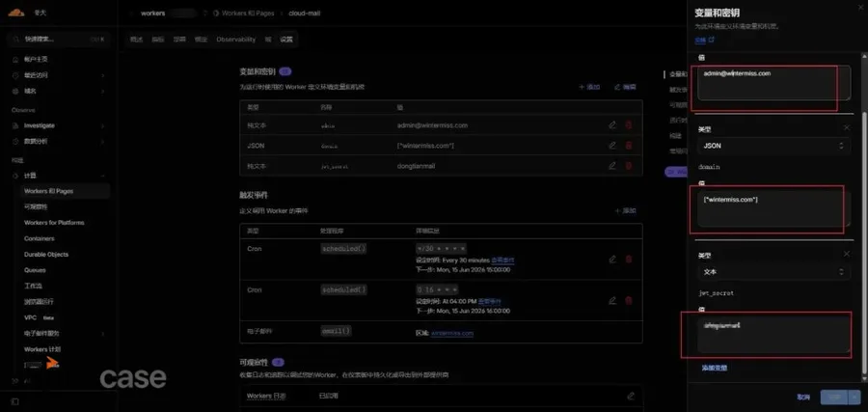This screenshot has width=868, height=412.
Task: Click the data analytics sidebar icon
Action: pos(15,141)
